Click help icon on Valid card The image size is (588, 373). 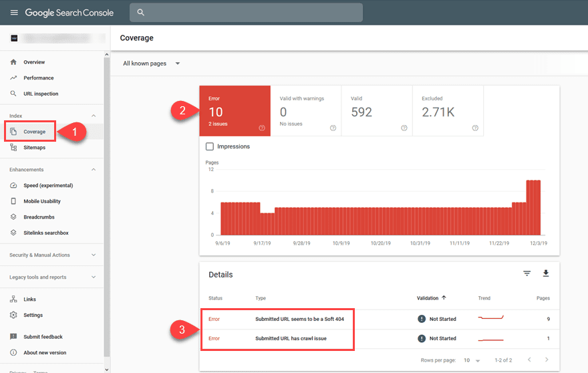pos(404,128)
